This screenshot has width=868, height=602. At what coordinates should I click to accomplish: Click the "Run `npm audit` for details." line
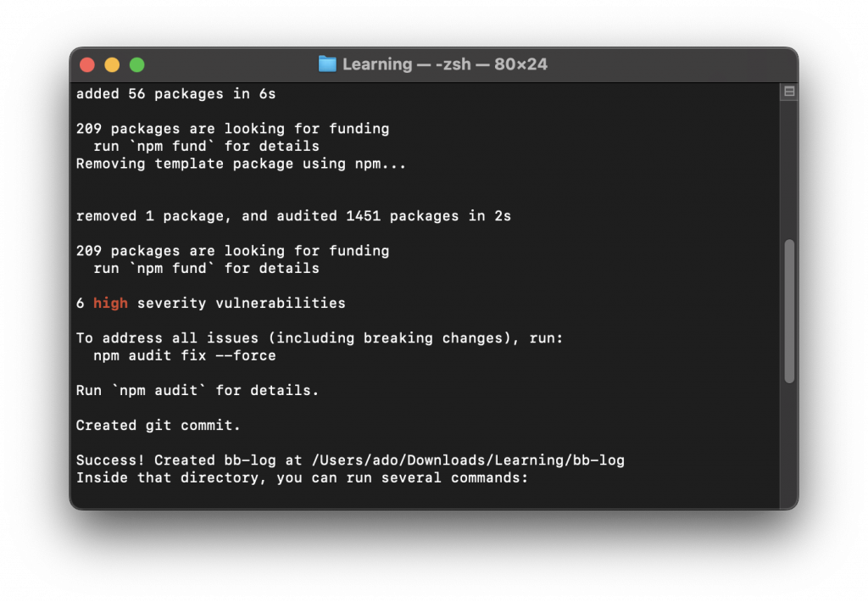pos(198,390)
